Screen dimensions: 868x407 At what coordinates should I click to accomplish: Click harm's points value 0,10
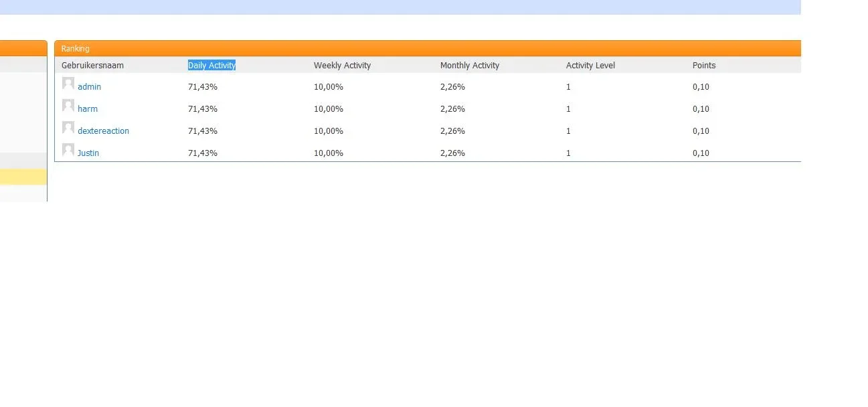pos(701,109)
